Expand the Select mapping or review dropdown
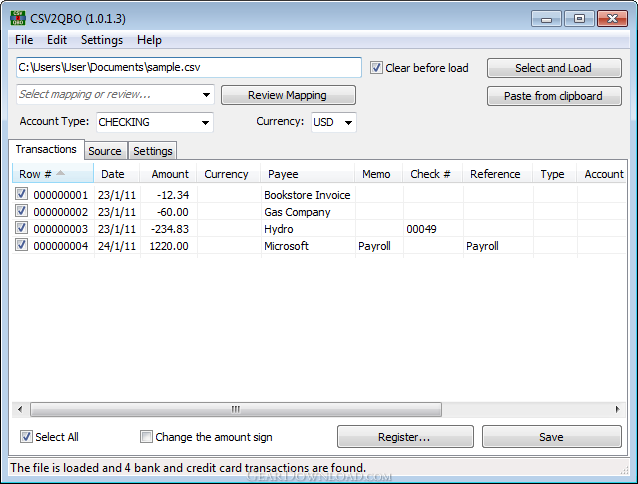 click(x=206, y=95)
